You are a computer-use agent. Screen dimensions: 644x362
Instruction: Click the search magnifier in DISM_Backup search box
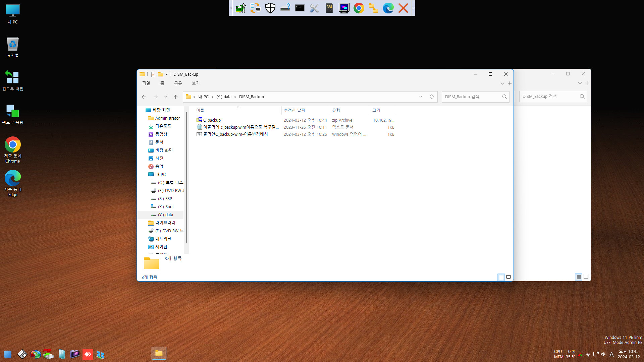[504, 97]
